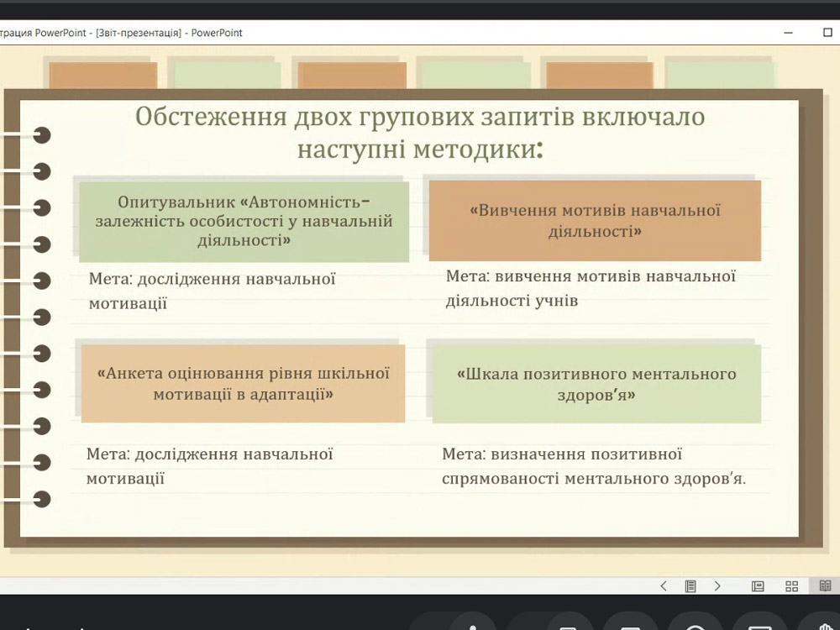The image size is (840, 630).
Task: Open the slide navigation menu icon
Action: (690, 586)
